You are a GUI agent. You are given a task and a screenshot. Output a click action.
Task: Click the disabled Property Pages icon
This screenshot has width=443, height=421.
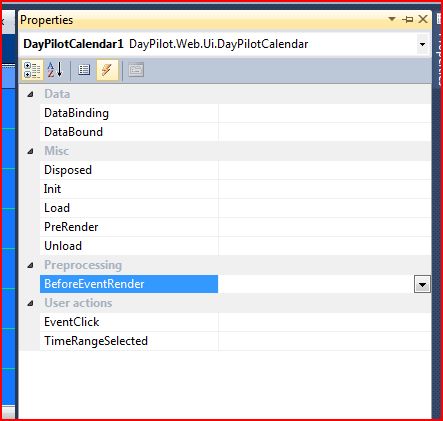tap(136, 70)
